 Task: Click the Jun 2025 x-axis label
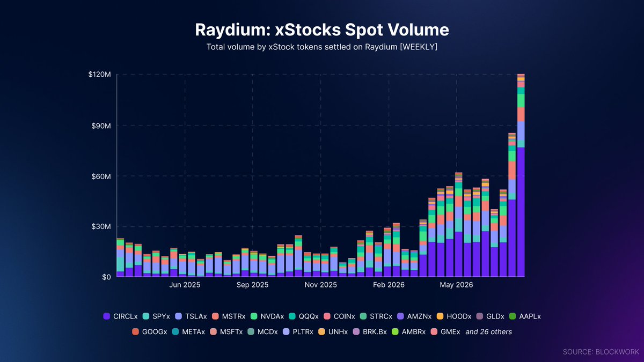(185, 285)
